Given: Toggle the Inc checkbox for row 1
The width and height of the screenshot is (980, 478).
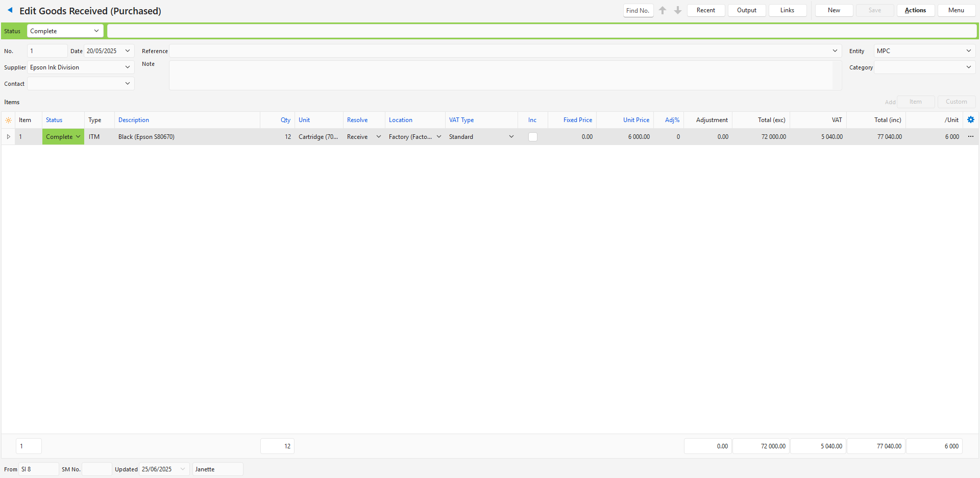Looking at the screenshot, I should point(532,137).
